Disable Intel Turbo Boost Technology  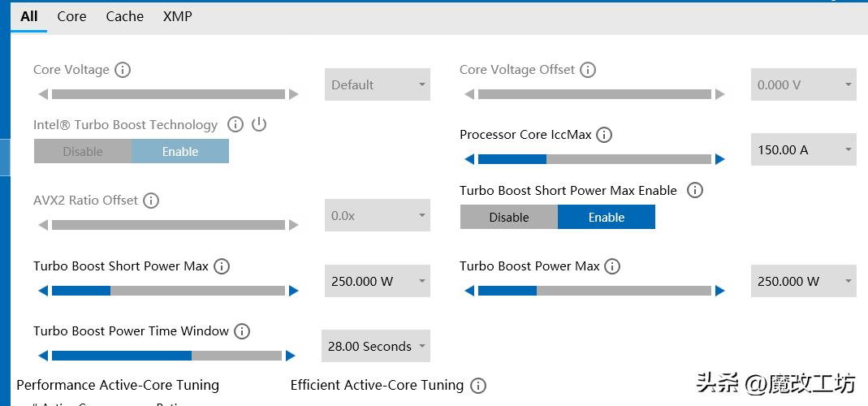click(x=83, y=152)
